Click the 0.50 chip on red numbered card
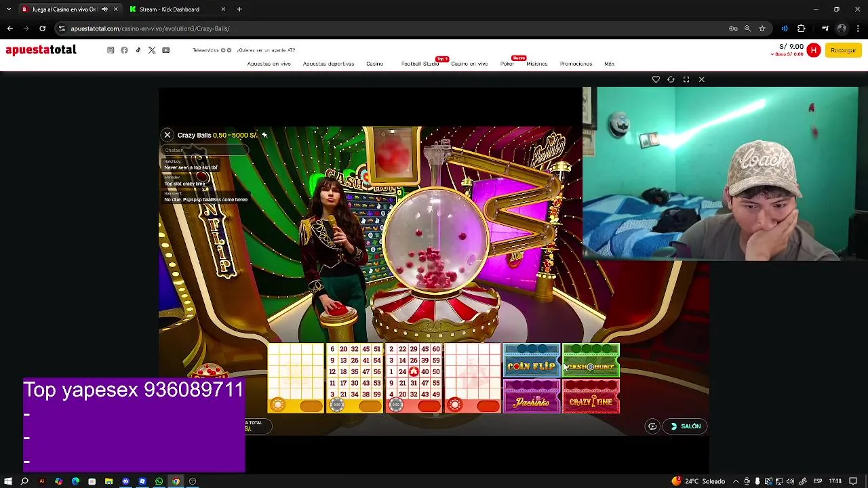This screenshot has height=488, width=868. (396, 405)
